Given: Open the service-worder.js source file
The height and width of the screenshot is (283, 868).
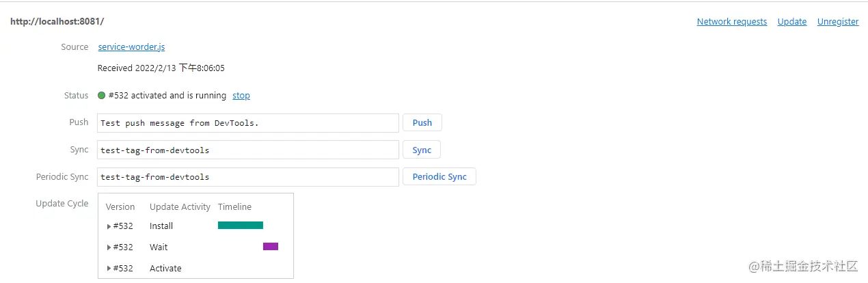Looking at the screenshot, I should [x=131, y=47].
